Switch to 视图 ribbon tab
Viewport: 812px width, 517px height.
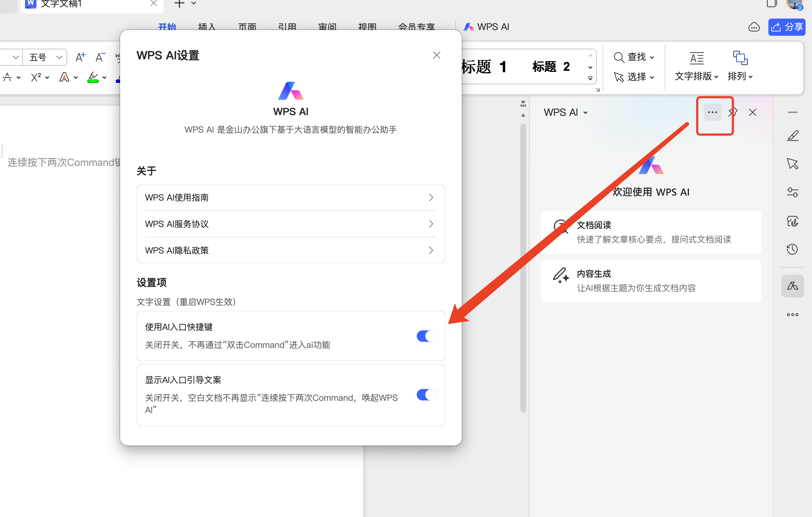pyautogui.click(x=367, y=27)
